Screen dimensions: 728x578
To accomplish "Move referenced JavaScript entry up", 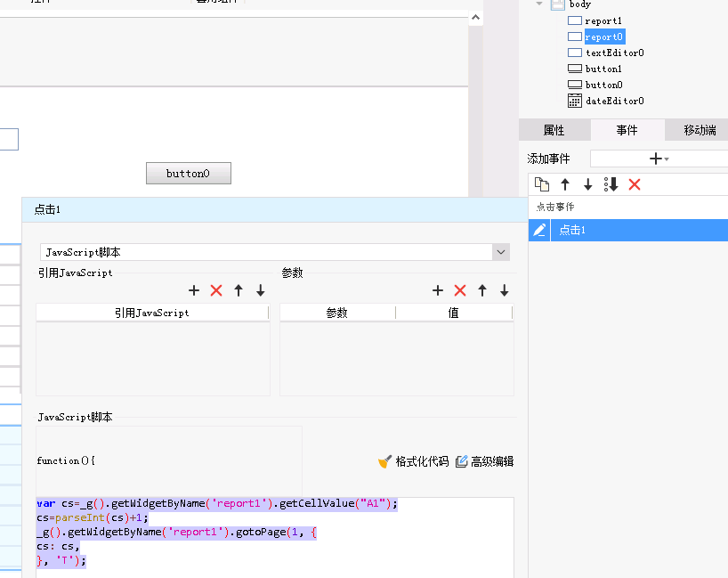I will [239, 291].
